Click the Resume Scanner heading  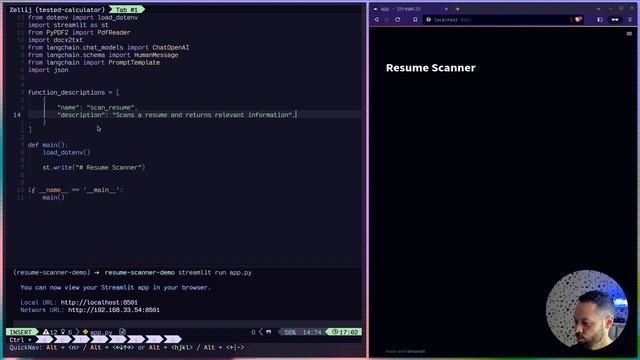coord(431,68)
